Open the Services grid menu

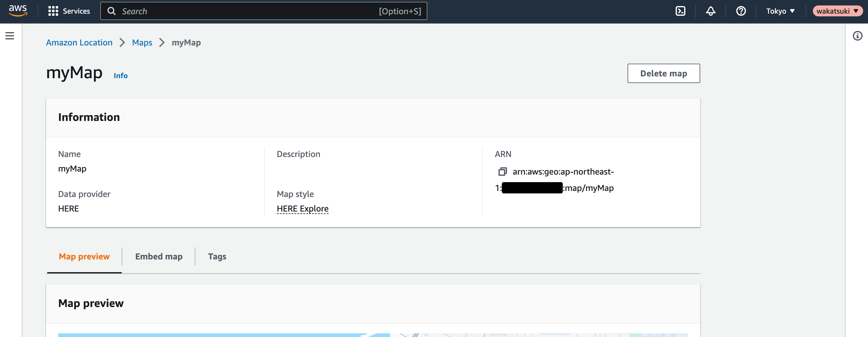[x=69, y=11]
